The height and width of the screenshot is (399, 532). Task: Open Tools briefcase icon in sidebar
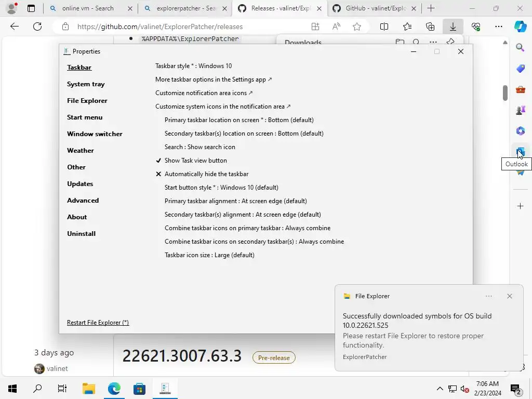coord(521,89)
